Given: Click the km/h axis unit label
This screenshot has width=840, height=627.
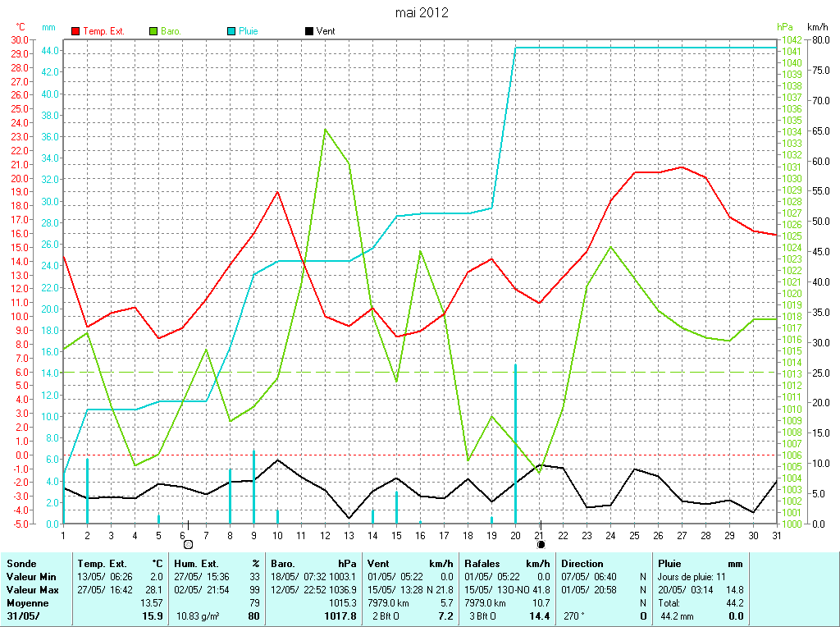Looking at the screenshot, I should coord(818,27).
